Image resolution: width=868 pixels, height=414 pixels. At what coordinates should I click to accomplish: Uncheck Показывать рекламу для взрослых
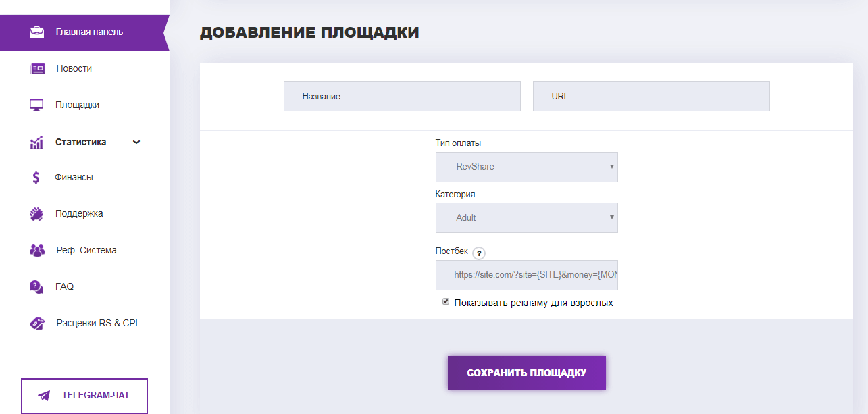[445, 301]
